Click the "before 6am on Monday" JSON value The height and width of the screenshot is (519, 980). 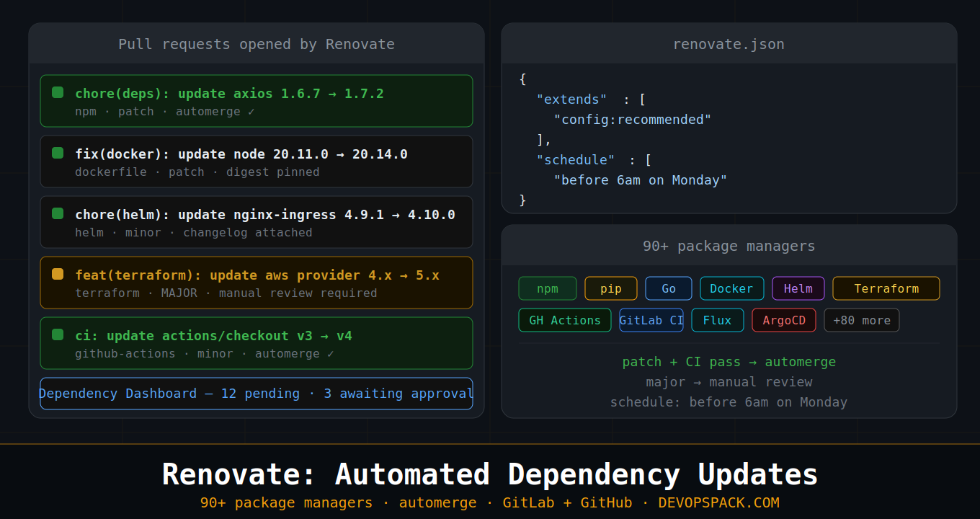point(641,180)
